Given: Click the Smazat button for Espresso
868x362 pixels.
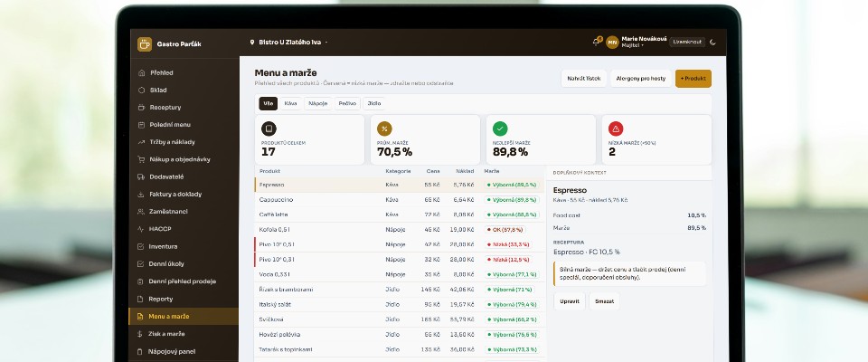Looking at the screenshot, I should click(x=605, y=301).
